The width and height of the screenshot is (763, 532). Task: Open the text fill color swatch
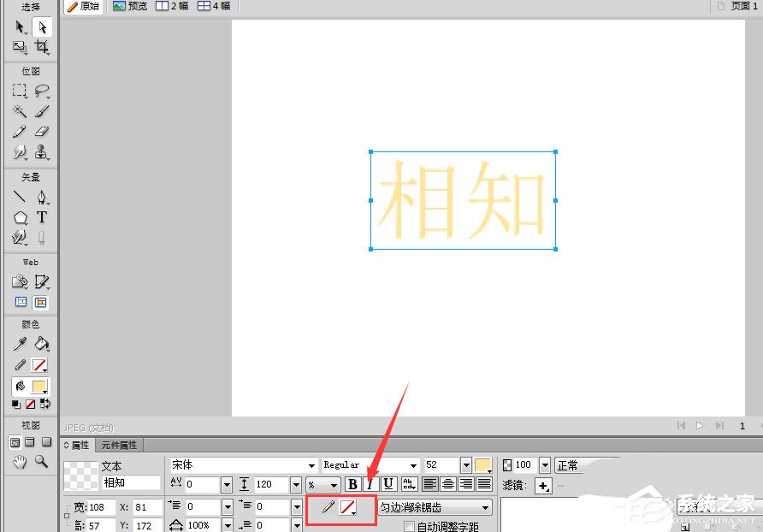(x=483, y=464)
